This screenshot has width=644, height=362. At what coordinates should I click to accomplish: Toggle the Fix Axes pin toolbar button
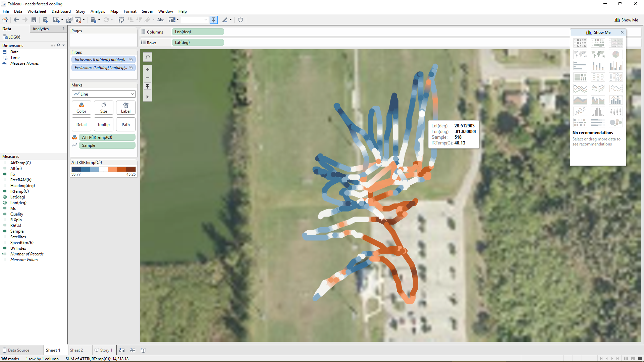(x=213, y=20)
